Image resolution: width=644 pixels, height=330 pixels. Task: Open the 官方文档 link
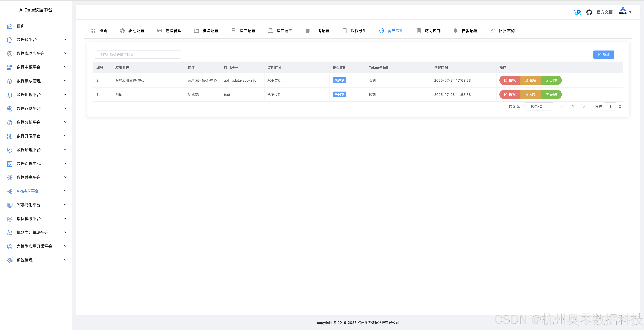coord(604,12)
